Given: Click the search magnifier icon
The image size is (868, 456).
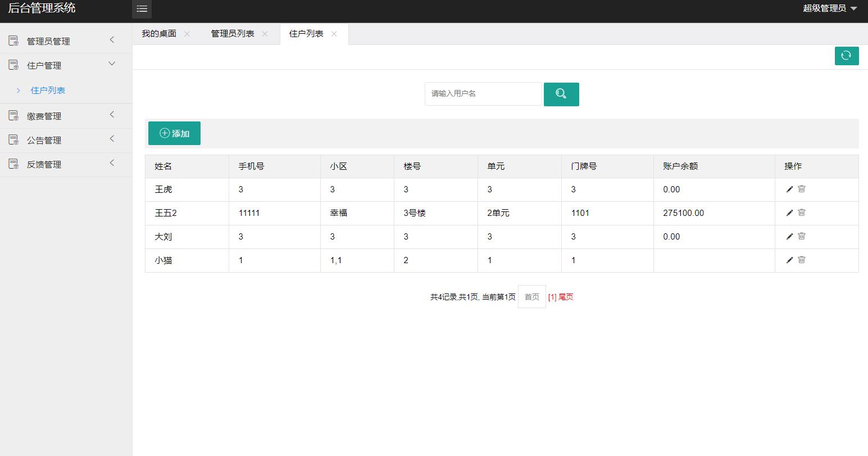Looking at the screenshot, I should click(561, 94).
